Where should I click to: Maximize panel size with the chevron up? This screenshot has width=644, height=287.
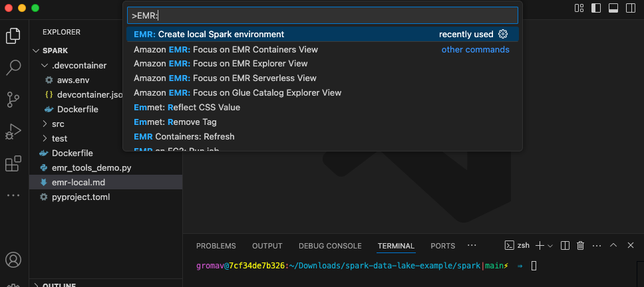pos(613,246)
